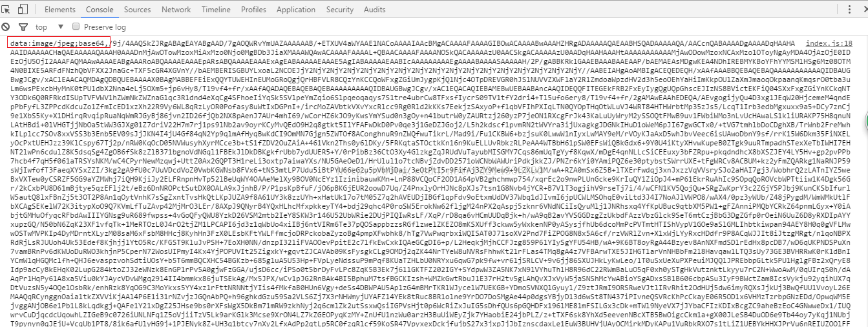Go to the Network tab

[x=176, y=10]
